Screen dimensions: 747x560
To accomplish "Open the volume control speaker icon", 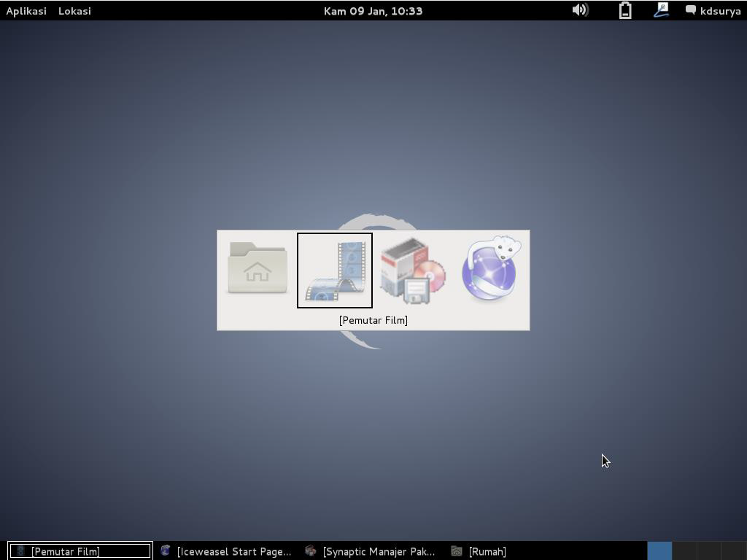I will point(580,10).
